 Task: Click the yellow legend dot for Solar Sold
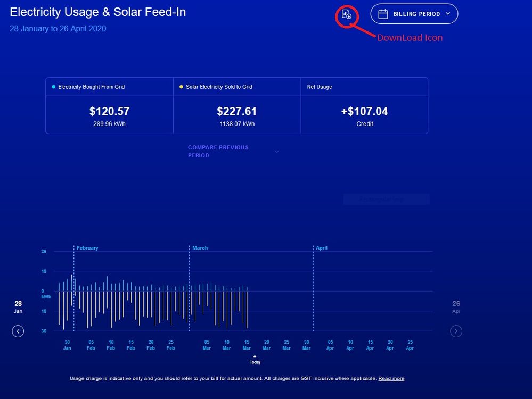pyautogui.click(x=181, y=86)
